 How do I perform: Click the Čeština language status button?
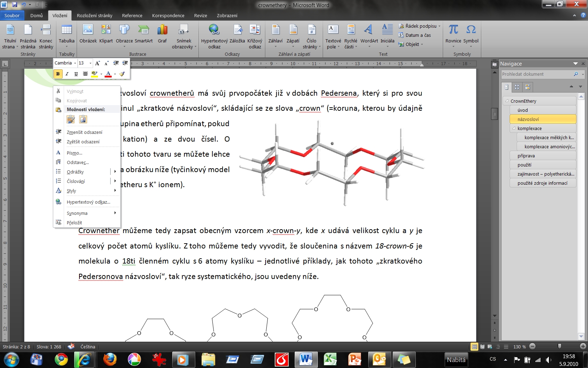pos(87,347)
